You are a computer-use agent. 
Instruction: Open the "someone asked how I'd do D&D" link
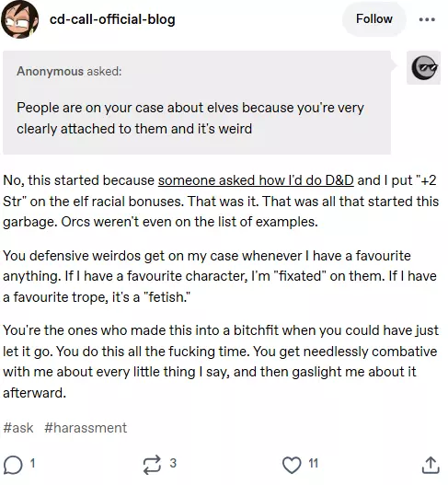tap(256, 180)
